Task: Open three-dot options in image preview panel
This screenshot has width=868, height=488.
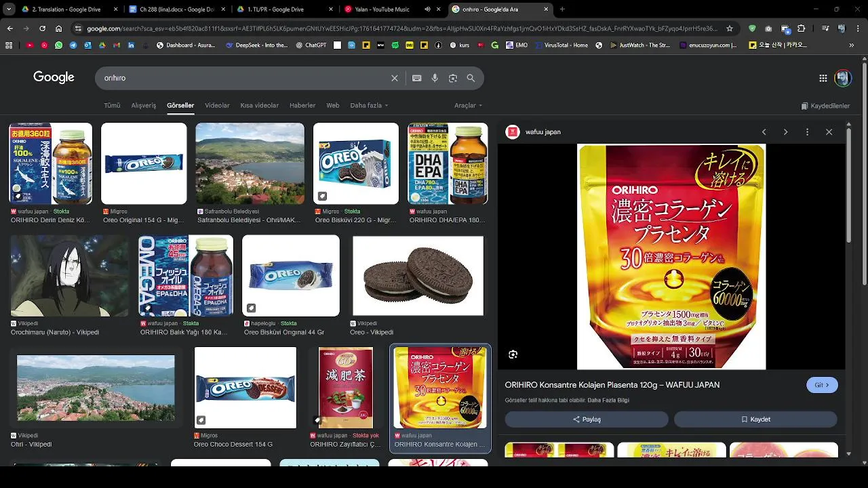Action: (x=807, y=132)
